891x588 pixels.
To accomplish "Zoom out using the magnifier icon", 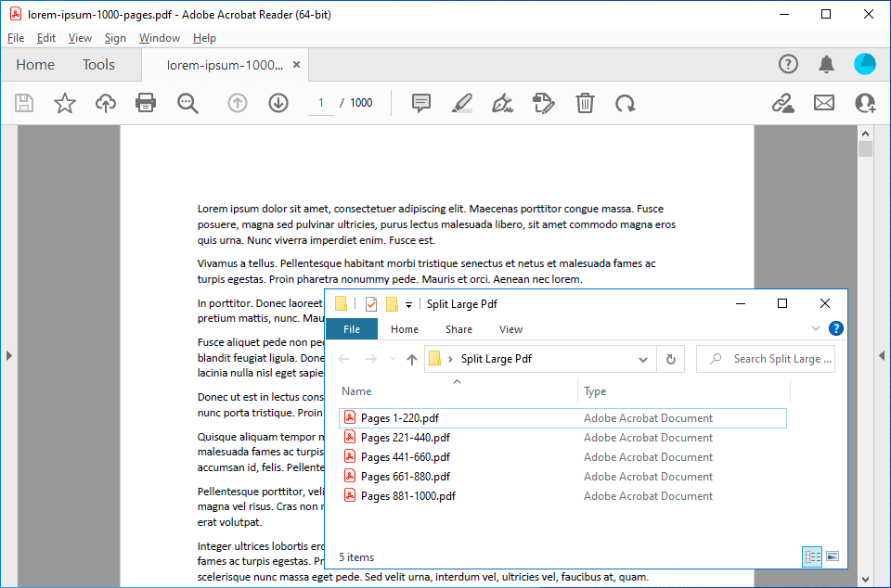I will [x=188, y=103].
